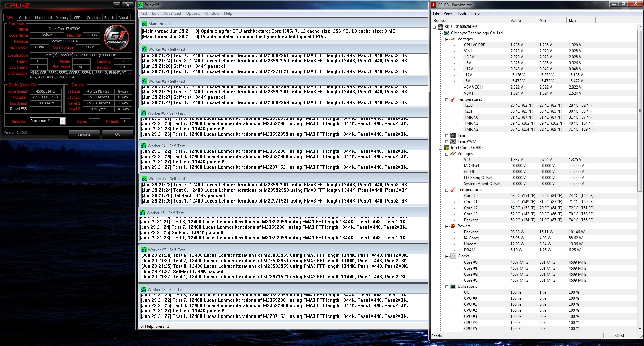Click the HWMonitor lightning icon in its title bar
Screen dimensions: 644x346
pos(433,5)
